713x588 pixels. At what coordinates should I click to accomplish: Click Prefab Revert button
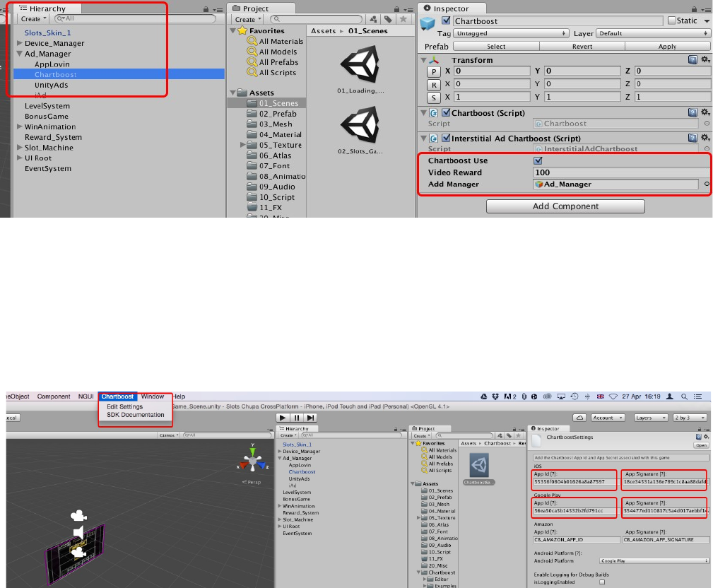(582, 47)
